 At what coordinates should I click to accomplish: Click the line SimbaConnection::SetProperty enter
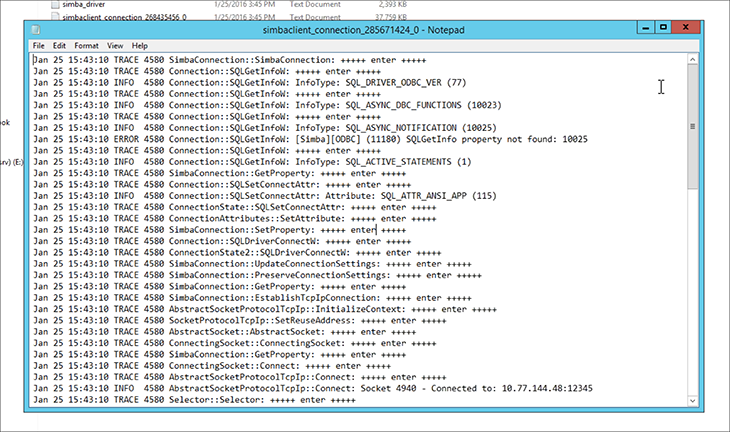coord(219,230)
